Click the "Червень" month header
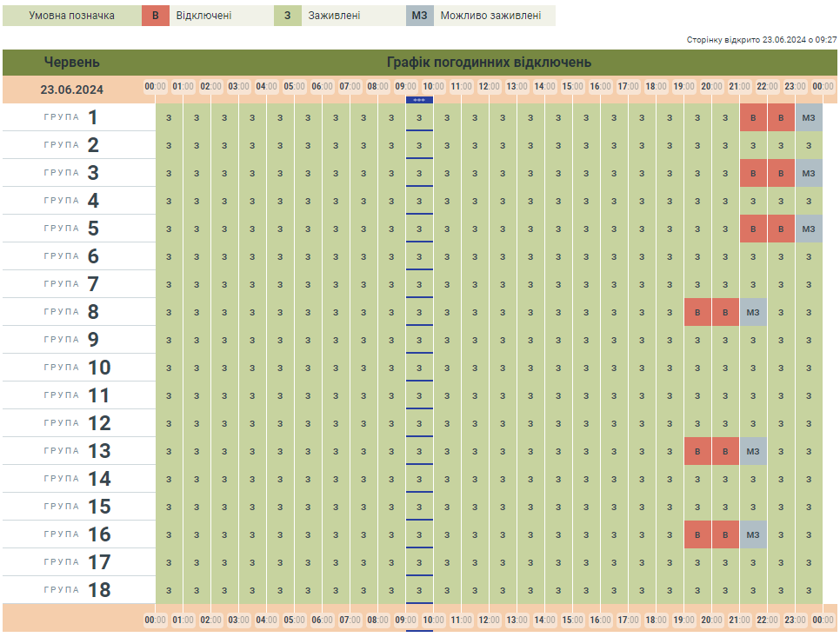The image size is (840, 637). click(72, 63)
